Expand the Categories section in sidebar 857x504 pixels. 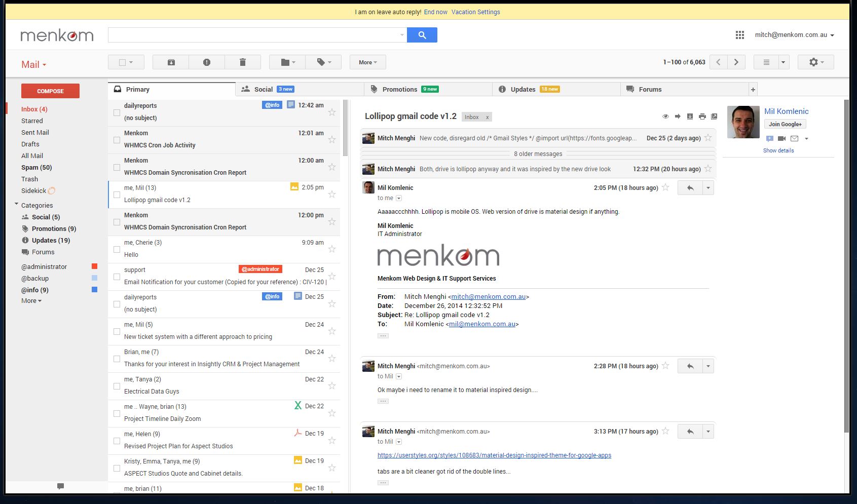pyautogui.click(x=17, y=205)
